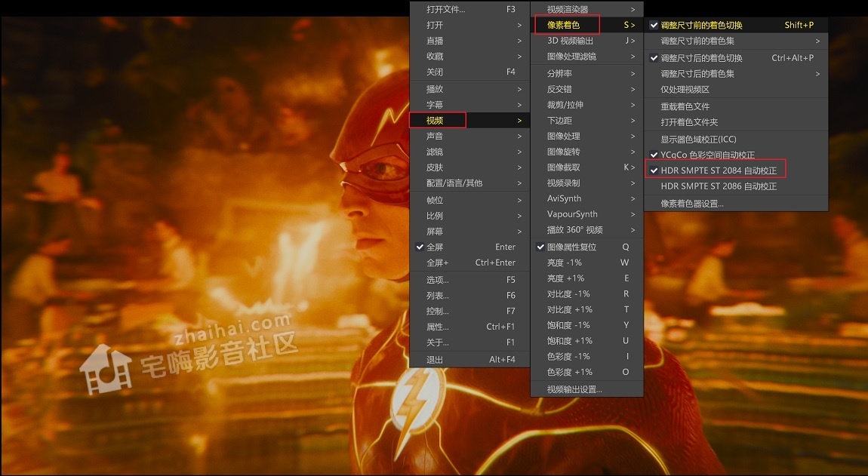Open the 图像处理滤镜 submenu
This screenshot has width=868, height=476.
(x=586, y=56)
